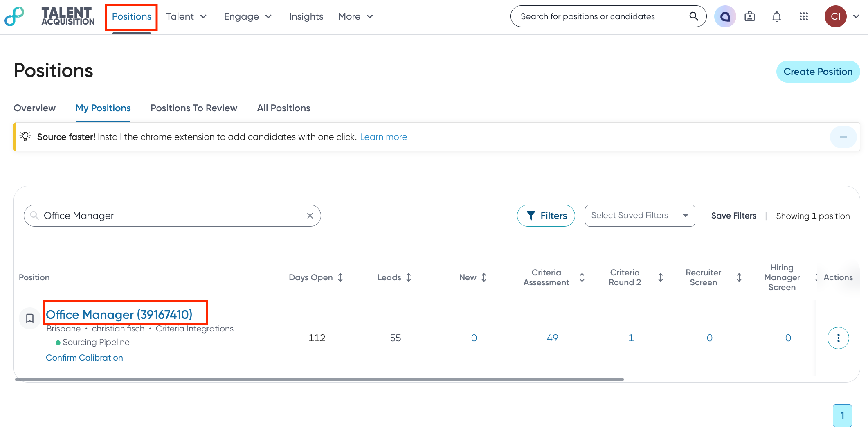Expand the Talent menu dropdown
This screenshot has height=435, width=868.
(x=186, y=16)
